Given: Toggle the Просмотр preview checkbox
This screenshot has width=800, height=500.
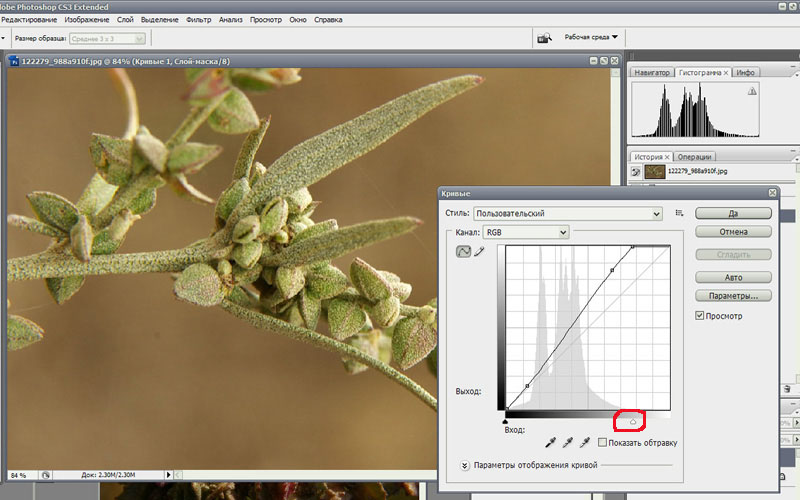Looking at the screenshot, I should pos(701,316).
